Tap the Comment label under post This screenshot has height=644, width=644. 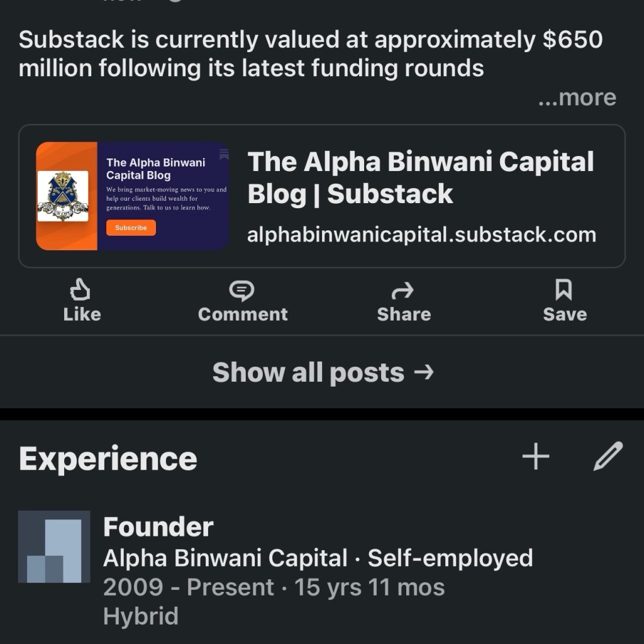tap(243, 314)
